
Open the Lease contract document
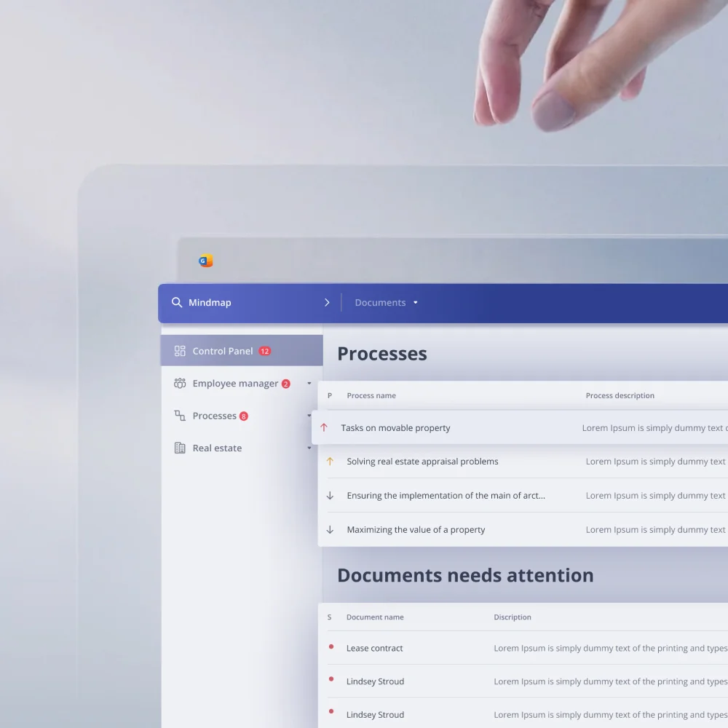click(x=374, y=648)
